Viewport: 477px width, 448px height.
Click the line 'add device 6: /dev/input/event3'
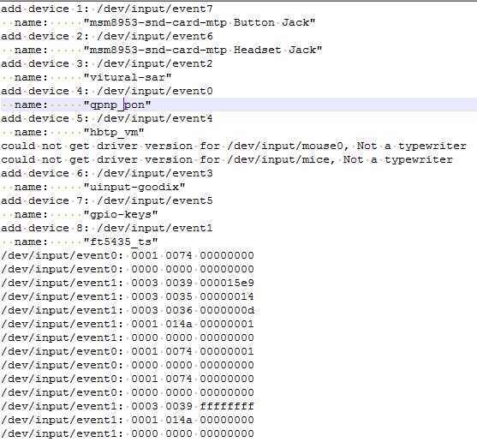click(x=107, y=173)
